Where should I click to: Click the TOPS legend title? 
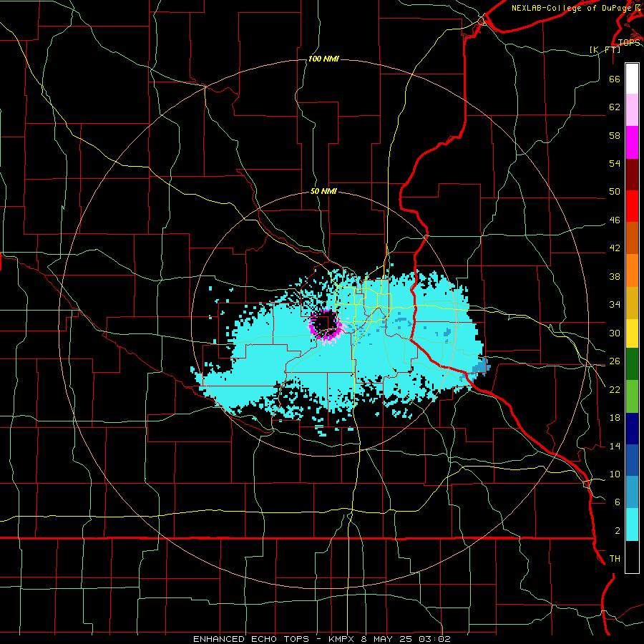coord(629,42)
